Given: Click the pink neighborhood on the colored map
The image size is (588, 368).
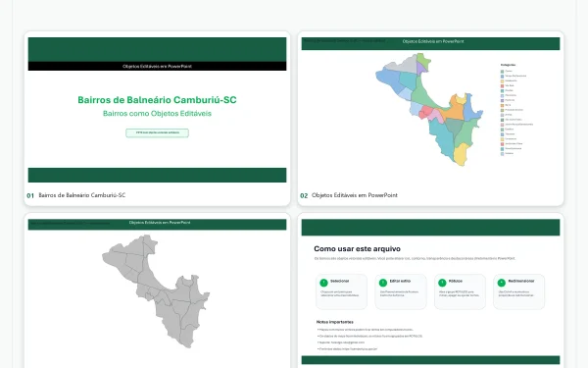Looking at the screenshot, I should click(436, 115).
